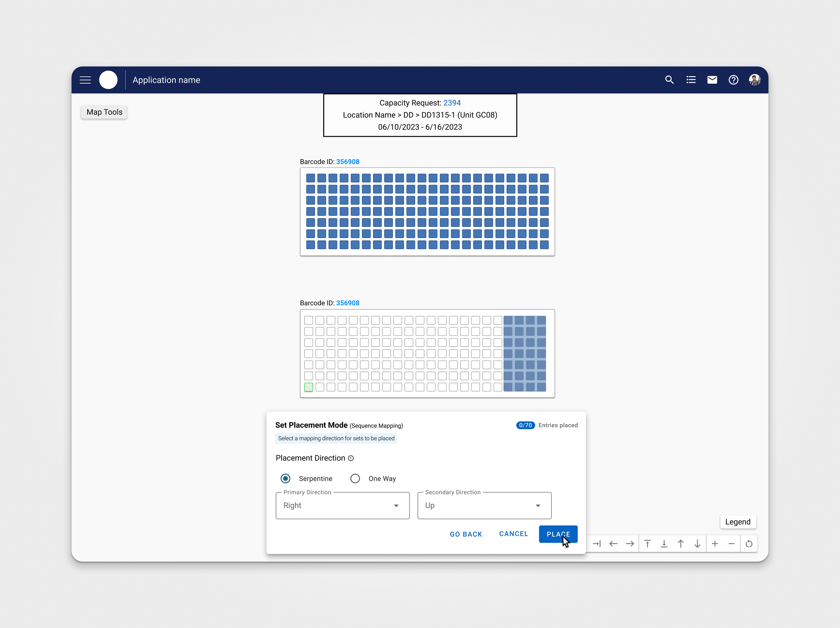Screen dimensions: 840x628
Task: Open the Secondary Direction dropdown
Action: [x=484, y=505]
